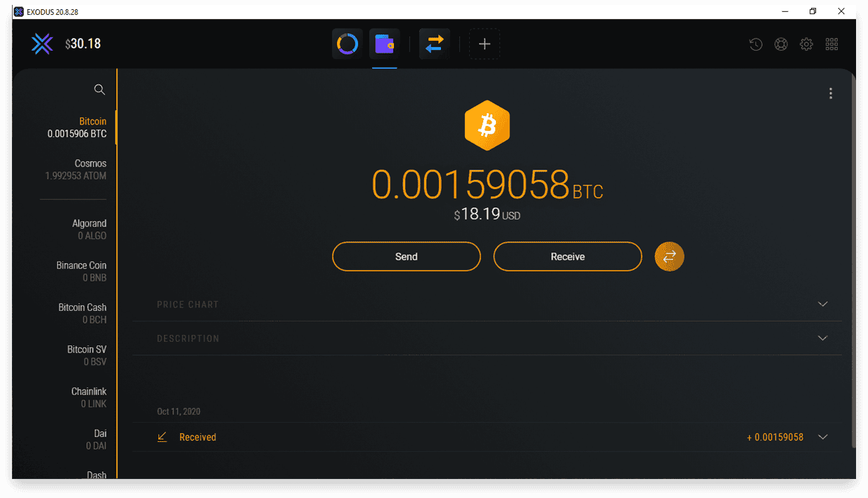Image resolution: width=868 pixels, height=498 pixels.
Task: Open the three-dot options menu
Action: [831, 93]
